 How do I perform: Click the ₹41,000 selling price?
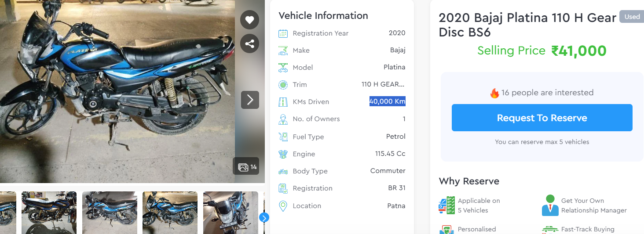click(579, 51)
